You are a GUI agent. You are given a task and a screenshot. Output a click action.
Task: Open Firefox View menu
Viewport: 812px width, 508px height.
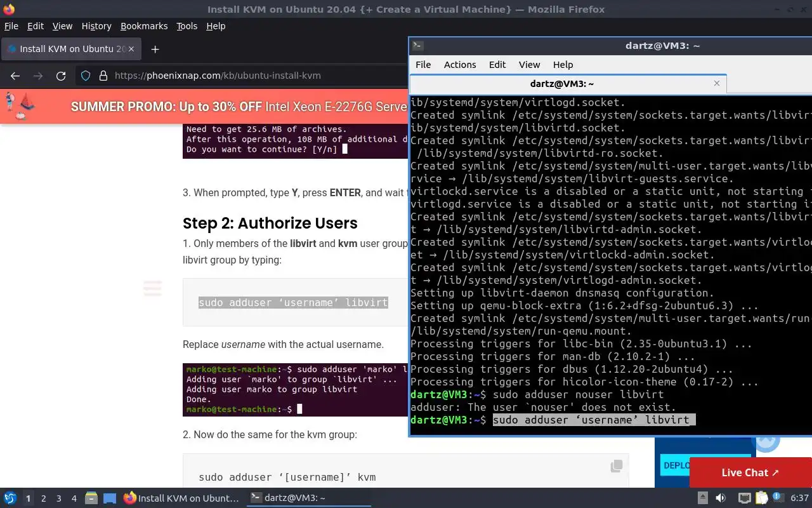click(62, 26)
